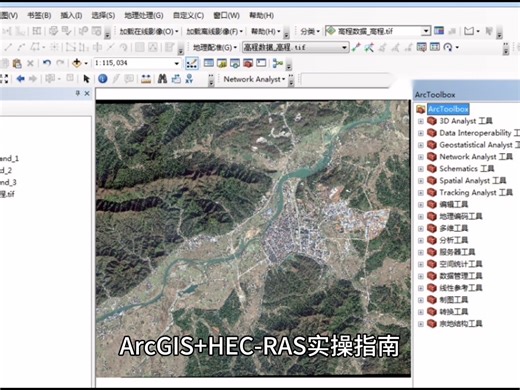Open the Find binoculars tool

coord(162,79)
